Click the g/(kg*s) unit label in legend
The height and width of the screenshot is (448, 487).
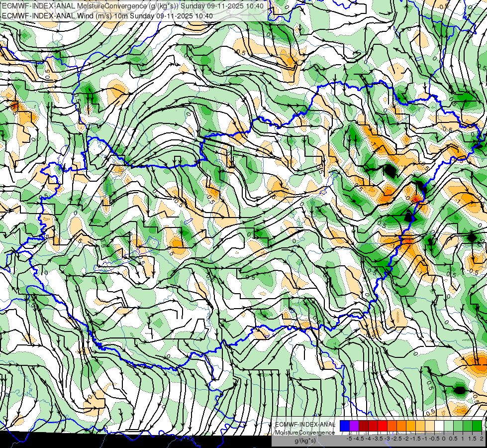click(305, 441)
